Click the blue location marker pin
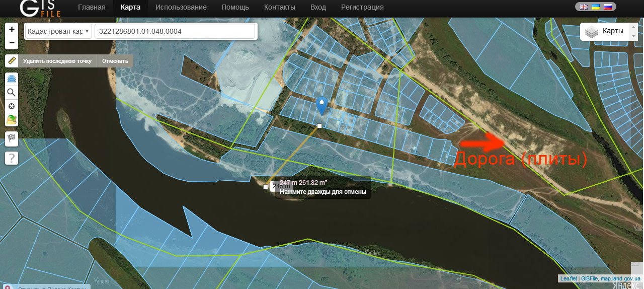The height and width of the screenshot is (289, 644). [322, 106]
